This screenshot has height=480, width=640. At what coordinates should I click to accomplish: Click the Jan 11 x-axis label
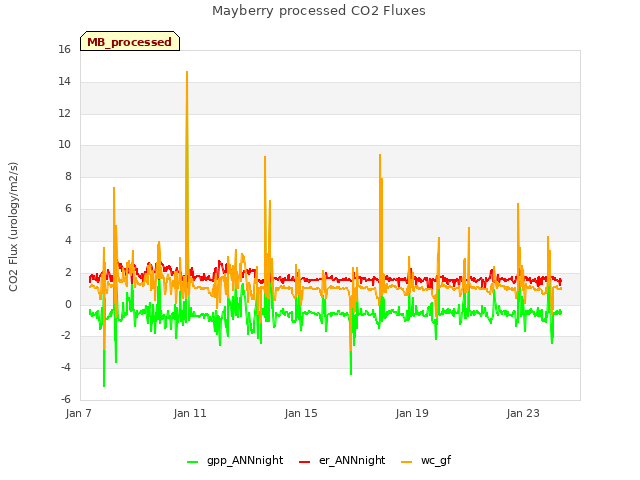[190, 413]
